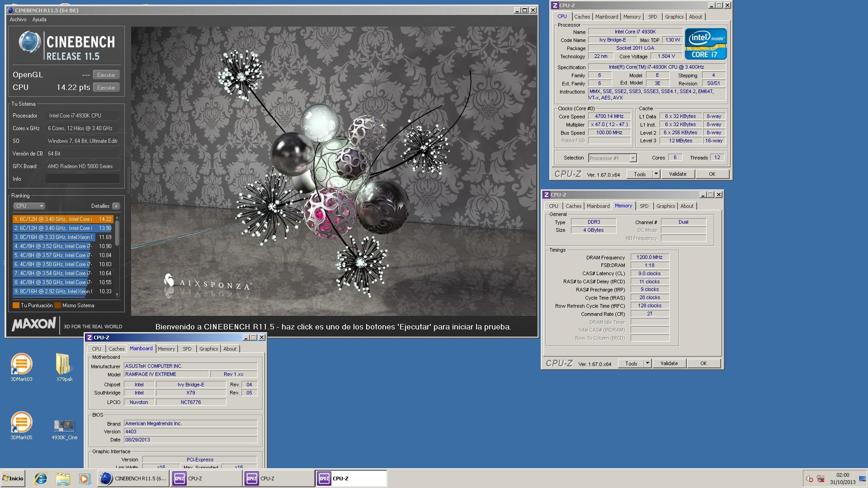Open Graphics tab in top CPU-Z window
The width and height of the screenshot is (868, 488).
click(674, 17)
